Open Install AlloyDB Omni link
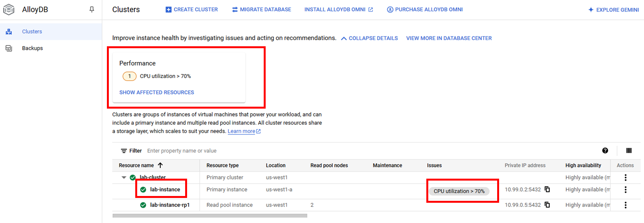 (x=338, y=10)
